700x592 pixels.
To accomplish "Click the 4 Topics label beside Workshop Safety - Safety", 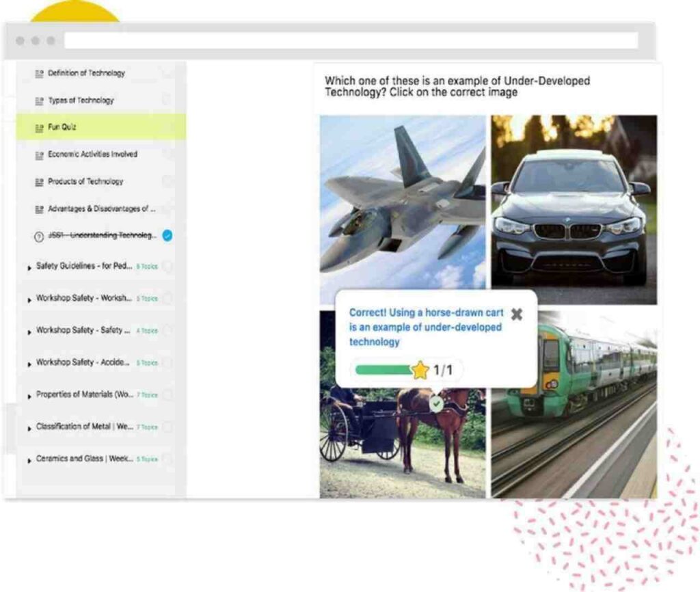I will (147, 331).
